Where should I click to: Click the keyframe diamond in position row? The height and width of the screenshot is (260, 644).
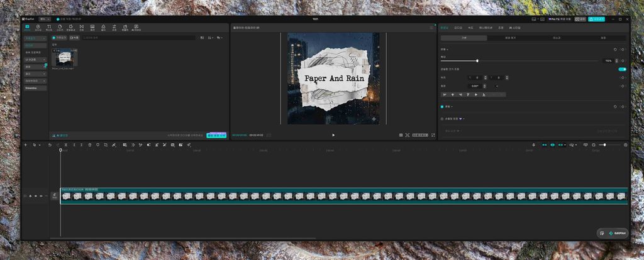(x=623, y=77)
